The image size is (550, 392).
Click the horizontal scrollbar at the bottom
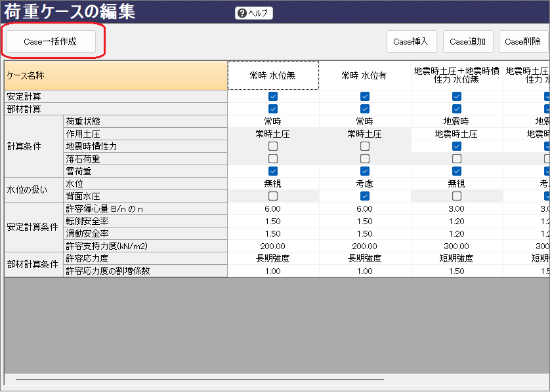[197, 379]
